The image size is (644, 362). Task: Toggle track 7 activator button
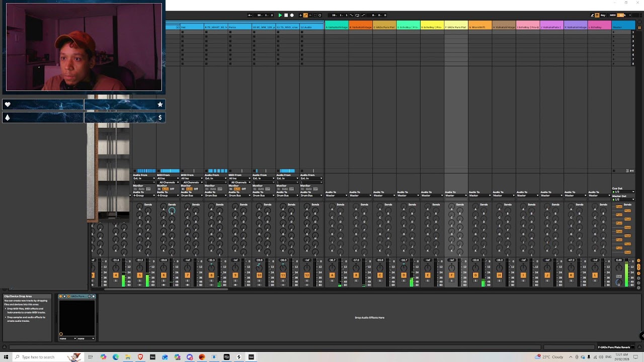click(187, 275)
